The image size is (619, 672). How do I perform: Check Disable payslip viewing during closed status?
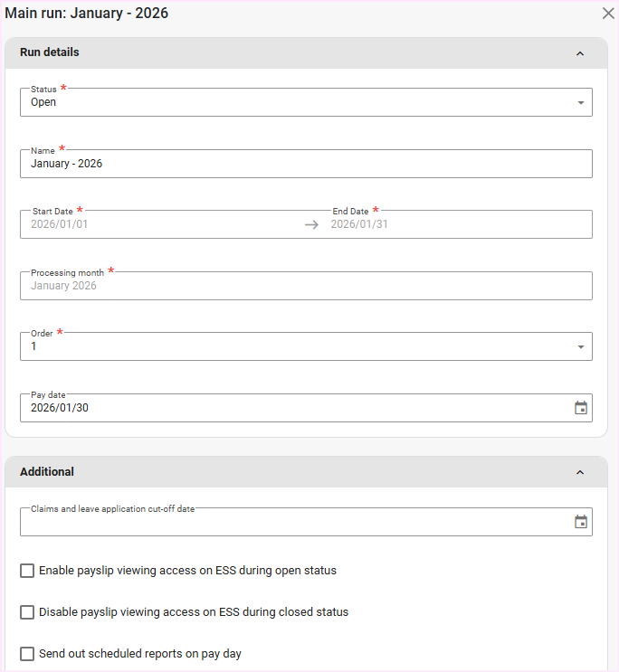point(28,612)
